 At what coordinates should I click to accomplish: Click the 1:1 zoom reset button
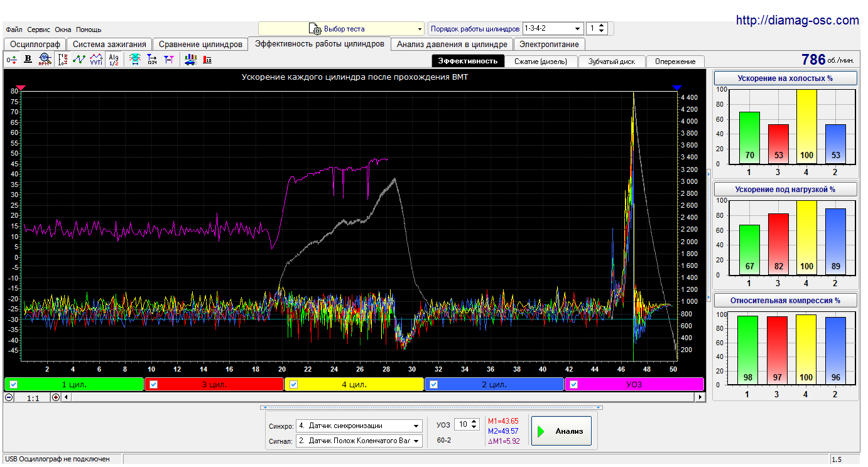pos(33,397)
